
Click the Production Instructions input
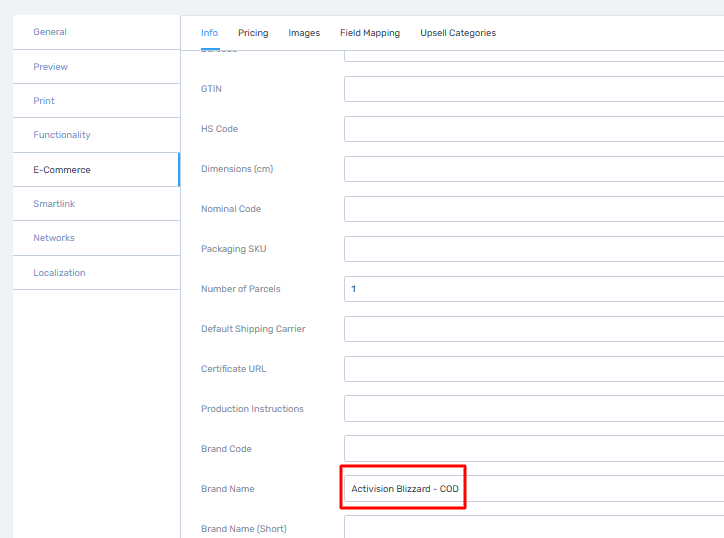coord(533,409)
